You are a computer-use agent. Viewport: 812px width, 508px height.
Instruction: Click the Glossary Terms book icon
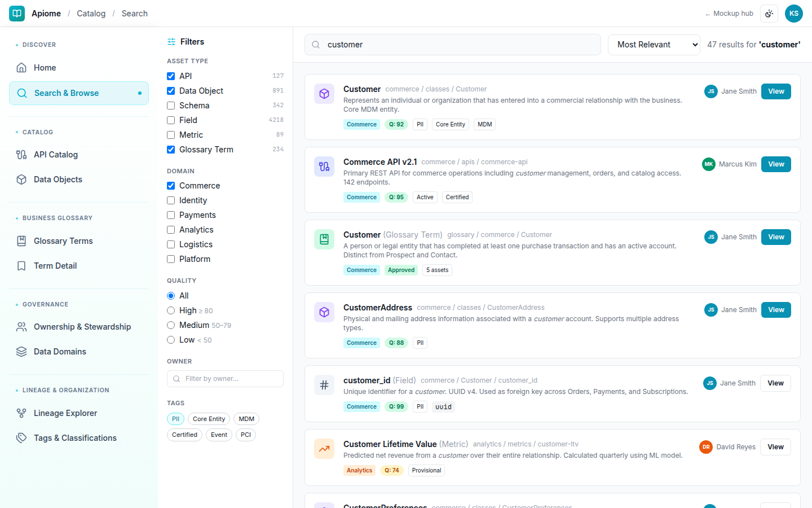pyautogui.click(x=21, y=241)
